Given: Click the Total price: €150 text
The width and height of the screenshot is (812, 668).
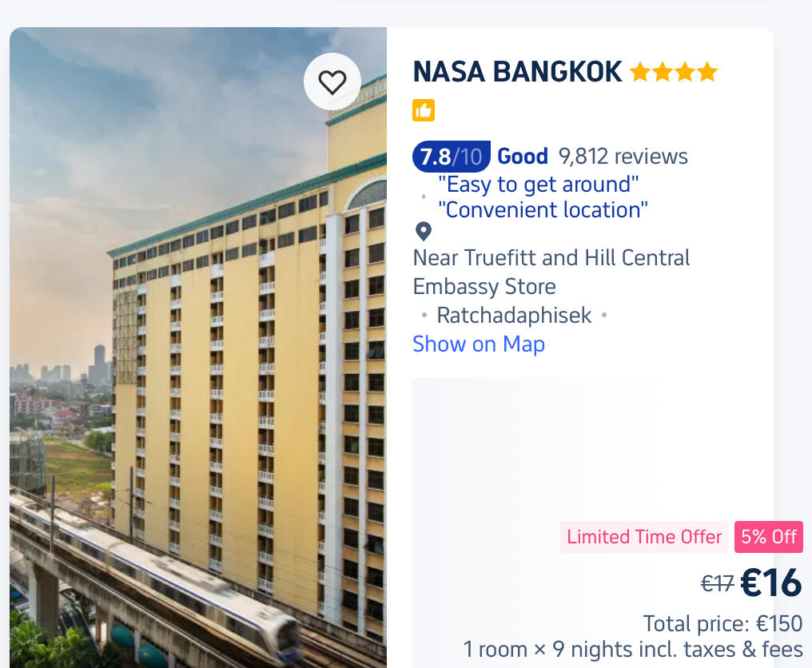Looking at the screenshot, I should pyautogui.click(x=722, y=623).
